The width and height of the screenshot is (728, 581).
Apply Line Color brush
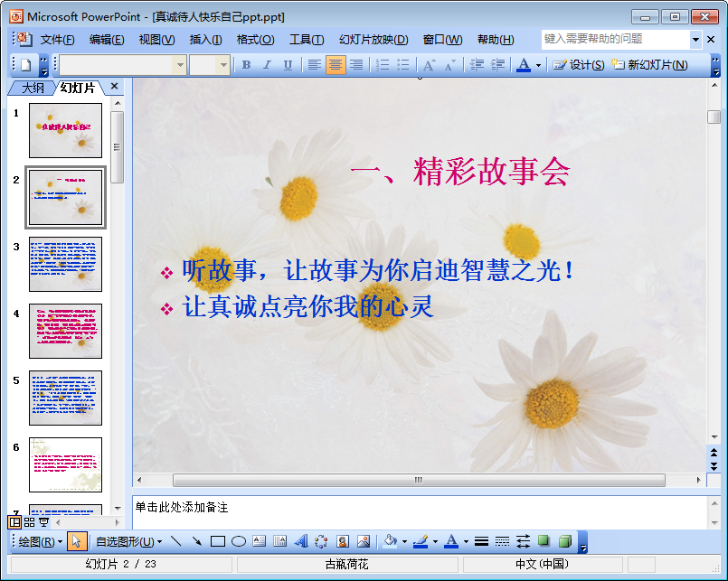421,541
